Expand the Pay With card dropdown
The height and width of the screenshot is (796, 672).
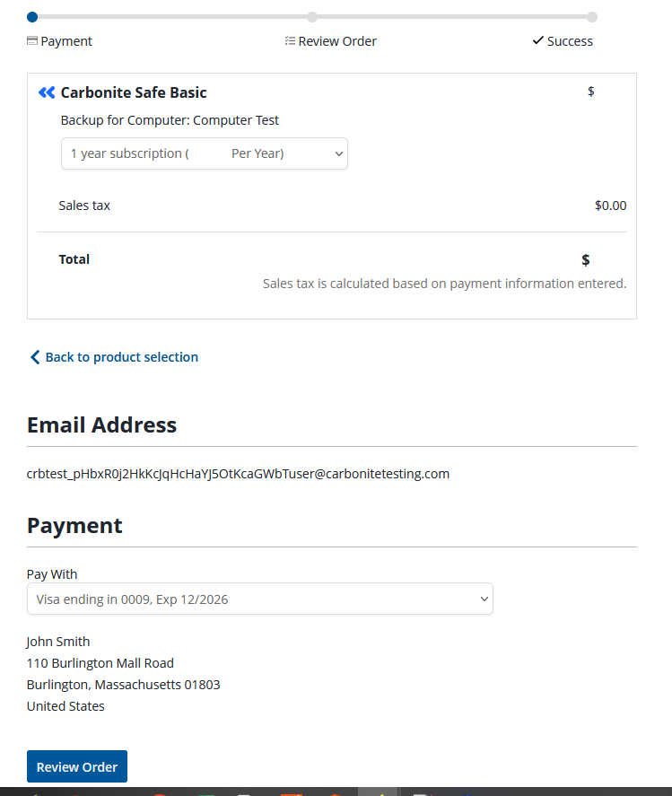pos(260,599)
